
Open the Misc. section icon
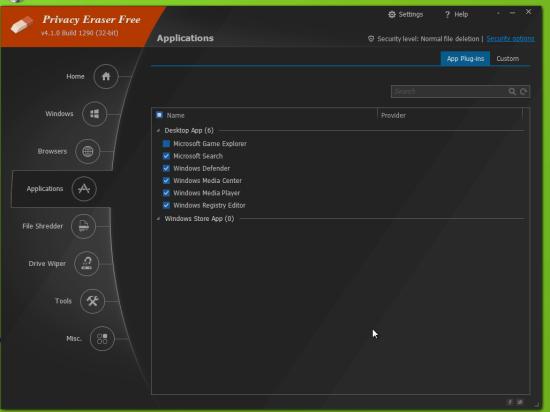point(102,339)
